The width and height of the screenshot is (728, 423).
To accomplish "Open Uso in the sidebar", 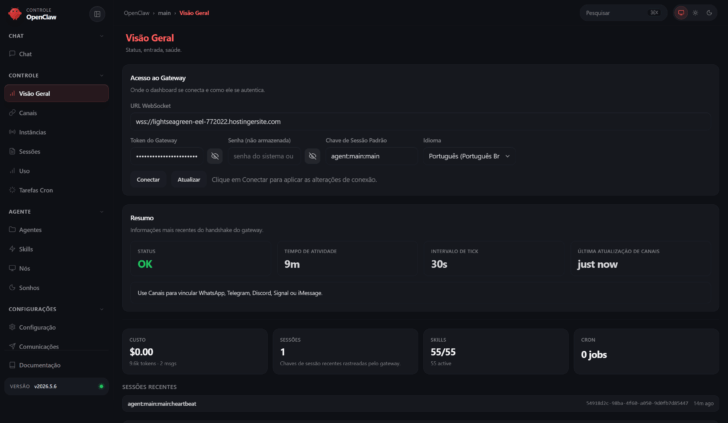I will coord(56,171).
